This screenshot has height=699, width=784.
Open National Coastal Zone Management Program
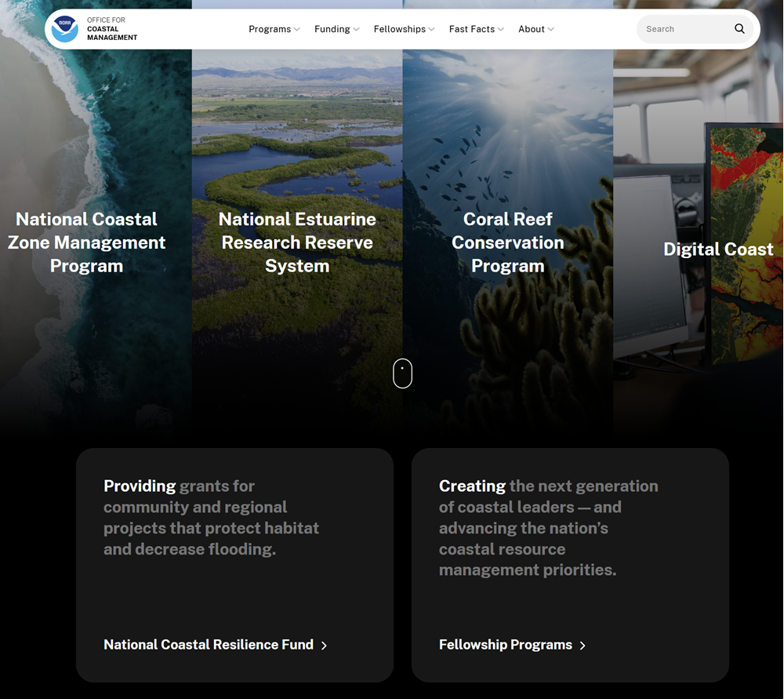coord(86,242)
